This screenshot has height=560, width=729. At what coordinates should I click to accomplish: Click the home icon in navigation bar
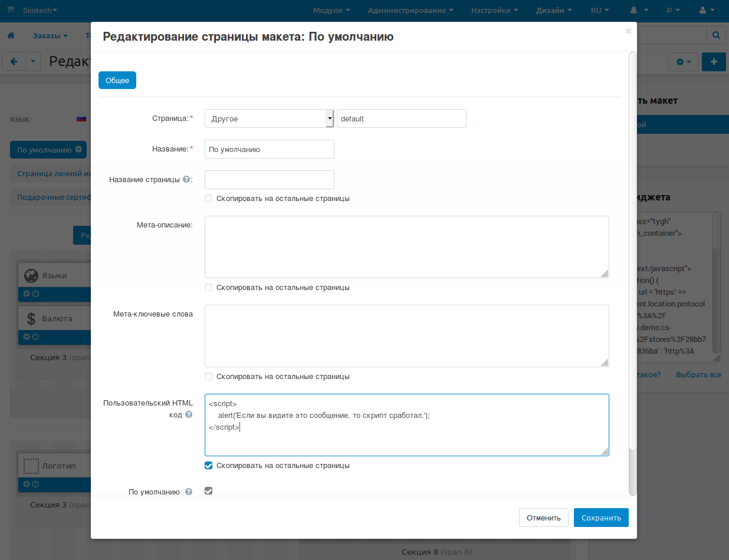point(11,36)
